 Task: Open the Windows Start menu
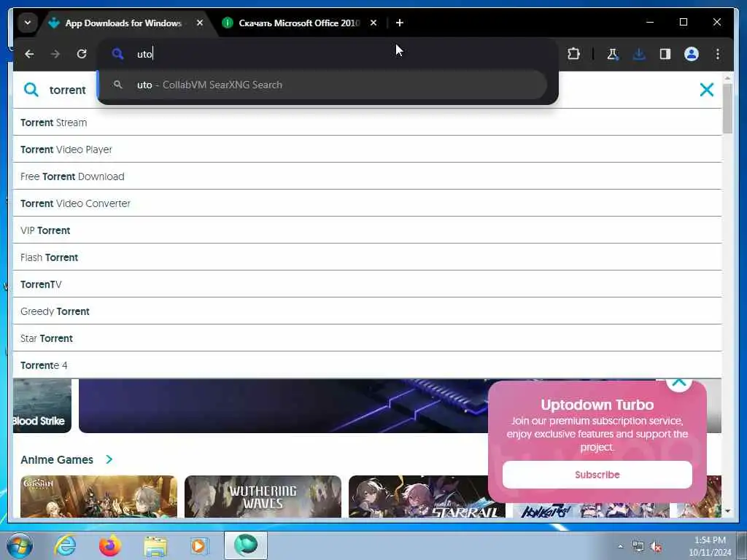pyautogui.click(x=20, y=545)
